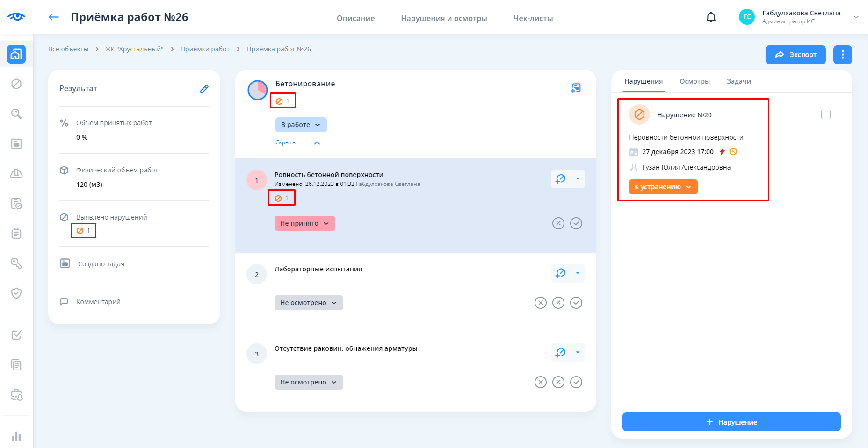This screenshot has height=448, width=868.
Task: Click the + Нарушение button
Action: [731, 422]
